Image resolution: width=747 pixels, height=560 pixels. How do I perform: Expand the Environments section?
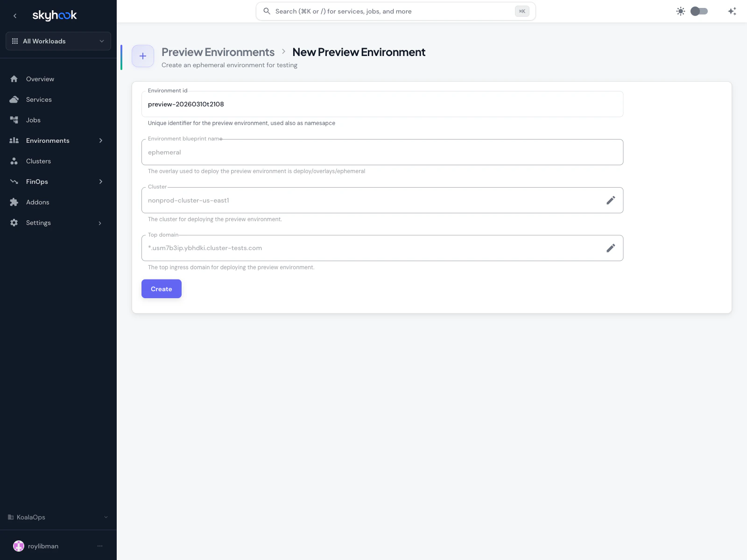[x=101, y=140]
